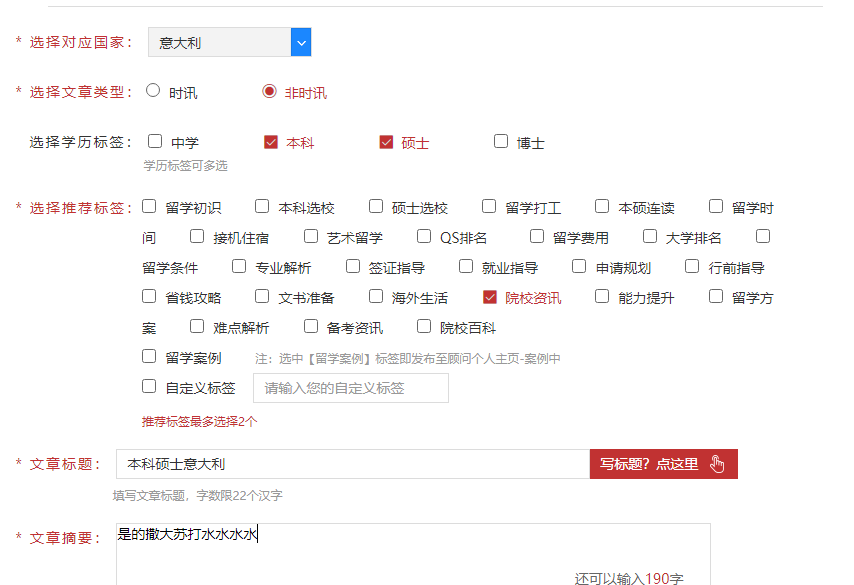Image resolution: width=854 pixels, height=585 pixels.
Task: Select the 时讯 radio button
Action: click(x=153, y=90)
